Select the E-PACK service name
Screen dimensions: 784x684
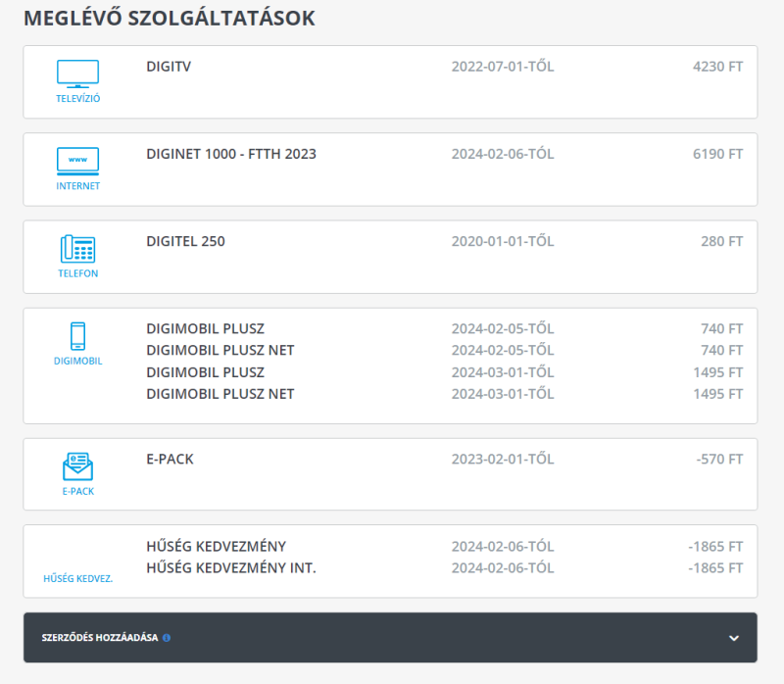coord(170,459)
